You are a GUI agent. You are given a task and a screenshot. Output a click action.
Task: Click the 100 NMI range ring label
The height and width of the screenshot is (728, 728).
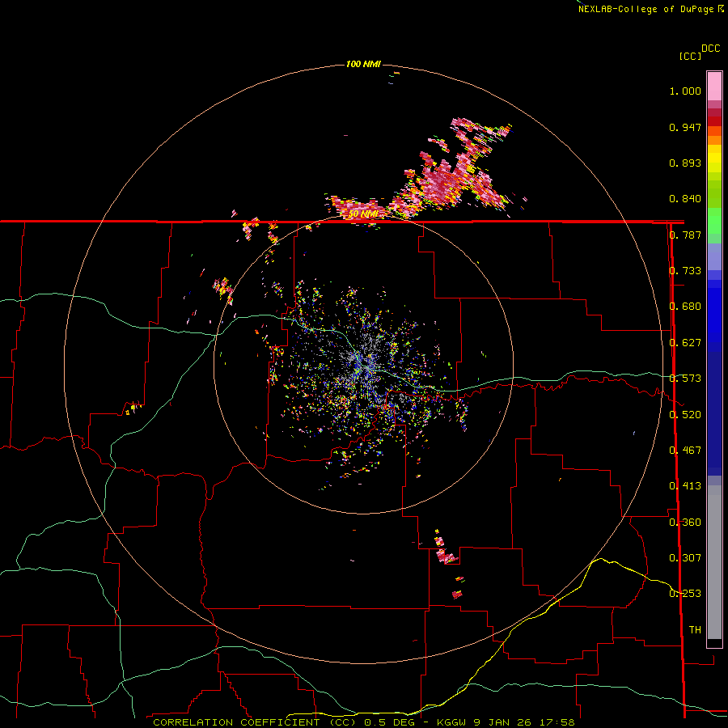pyautogui.click(x=363, y=64)
